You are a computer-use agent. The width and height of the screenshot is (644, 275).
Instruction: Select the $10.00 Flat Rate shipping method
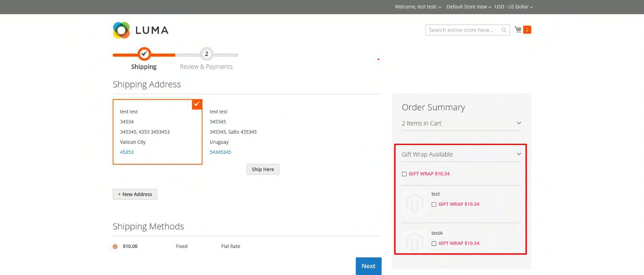pos(115,246)
